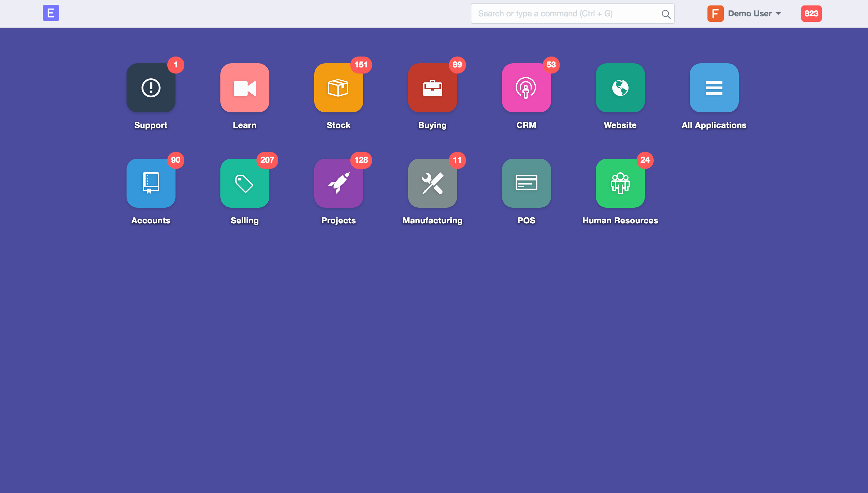This screenshot has width=868, height=493.
Task: Open All Applications list icon
Action: point(714,88)
